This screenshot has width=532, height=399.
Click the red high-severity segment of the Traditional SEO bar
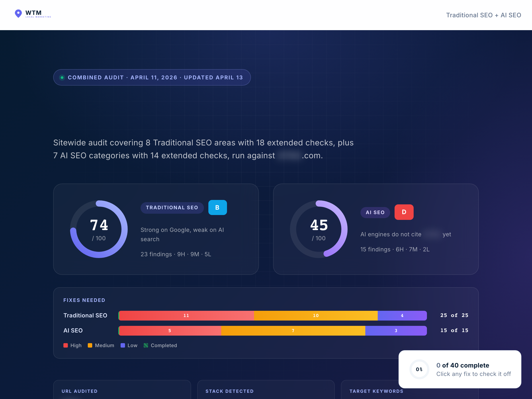point(186,316)
